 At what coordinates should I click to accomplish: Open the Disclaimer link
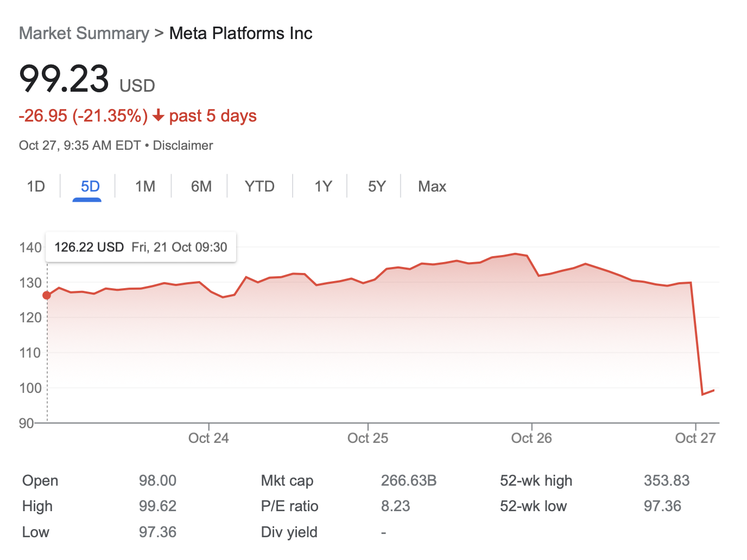pyautogui.click(x=183, y=145)
